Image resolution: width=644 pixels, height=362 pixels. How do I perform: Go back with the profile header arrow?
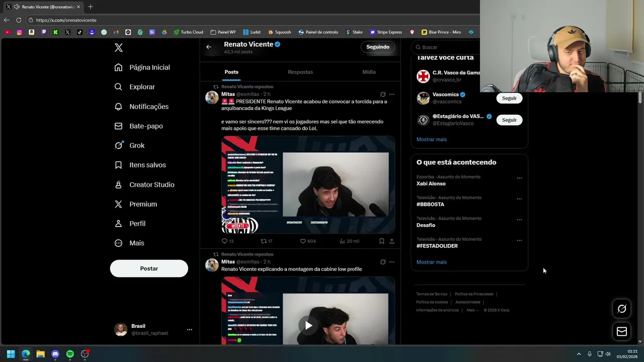coord(209,47)
